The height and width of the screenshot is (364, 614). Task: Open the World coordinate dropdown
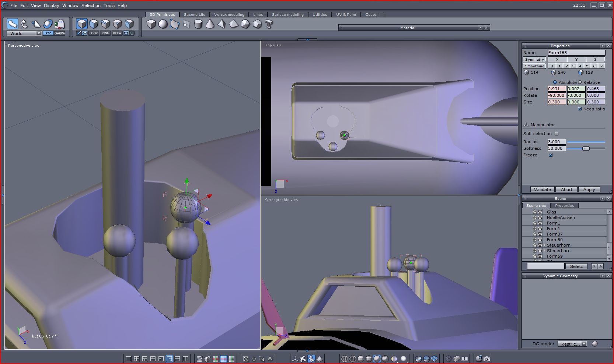pos(39,33)
